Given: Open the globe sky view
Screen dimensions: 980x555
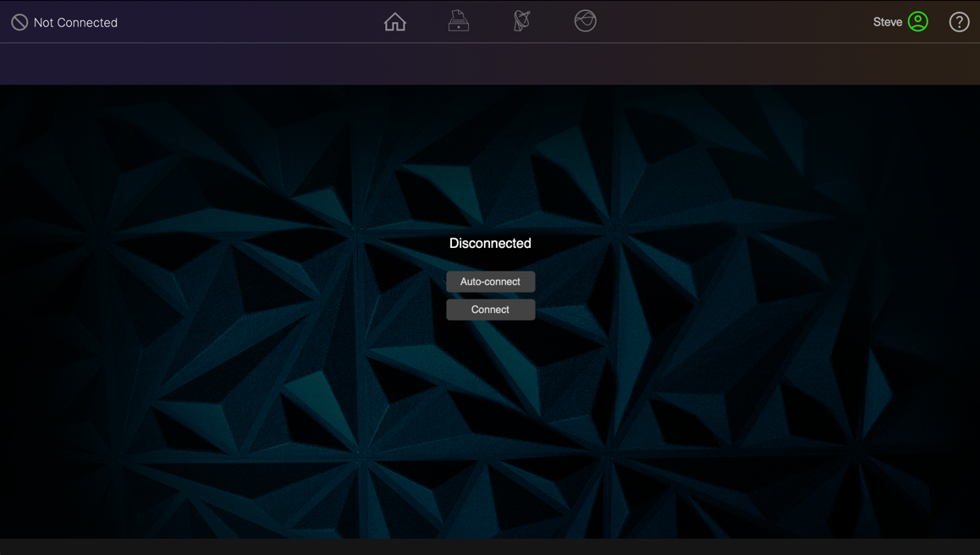Looking at the screenshot, I should click(585, 21).
